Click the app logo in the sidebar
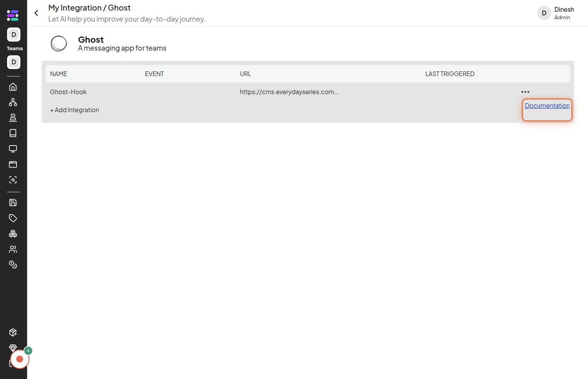The image size is (588, 379). click(13, 15)
